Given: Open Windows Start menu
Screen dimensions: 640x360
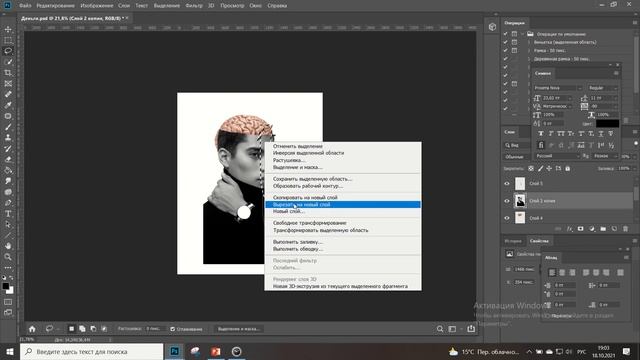Looking at the screenshot, I should [10, 351].
